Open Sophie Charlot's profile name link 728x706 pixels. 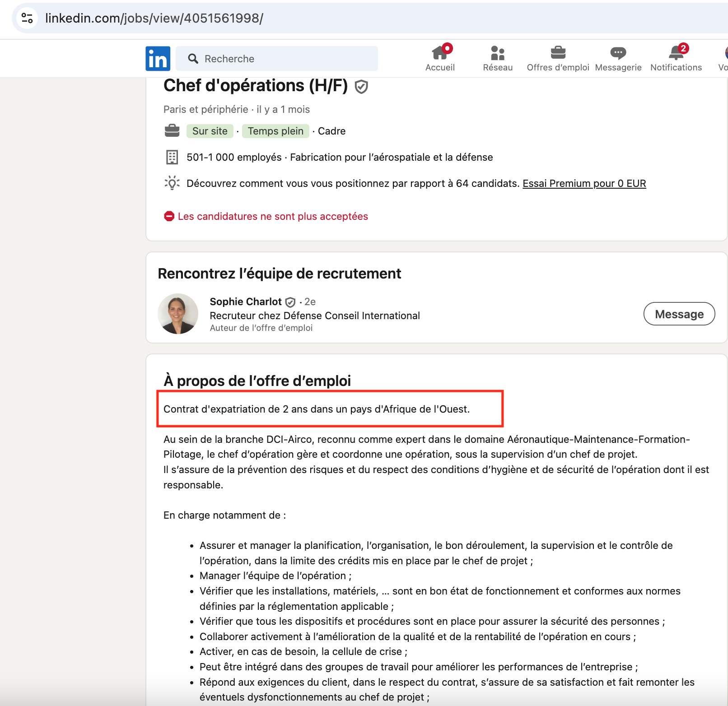246,302
